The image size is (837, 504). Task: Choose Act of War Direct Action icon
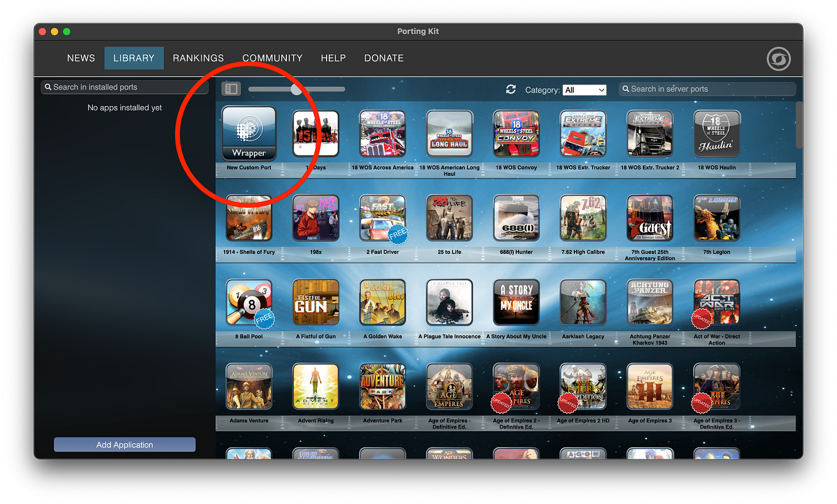[x=717, y=302]
